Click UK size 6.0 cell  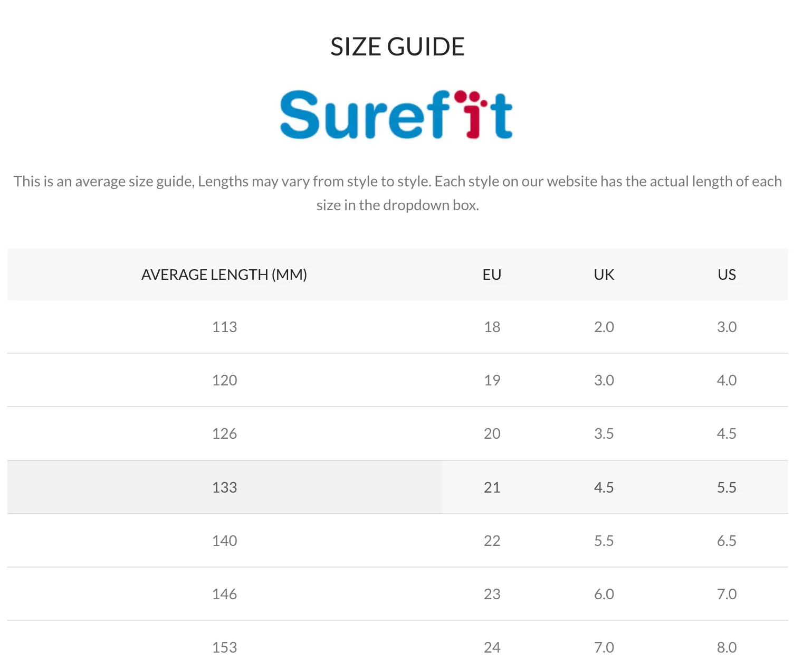[604, 594]
